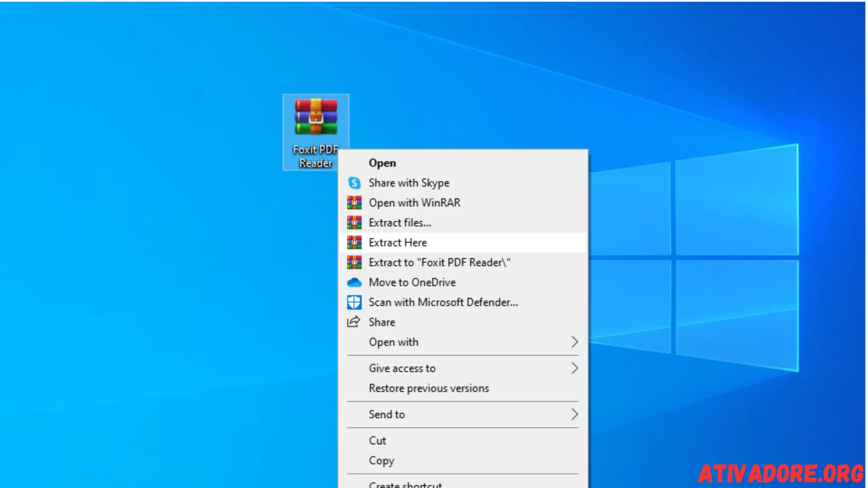Select Share from the context menu
Viewport: 868px width, 488px height.
click(382, 322)
